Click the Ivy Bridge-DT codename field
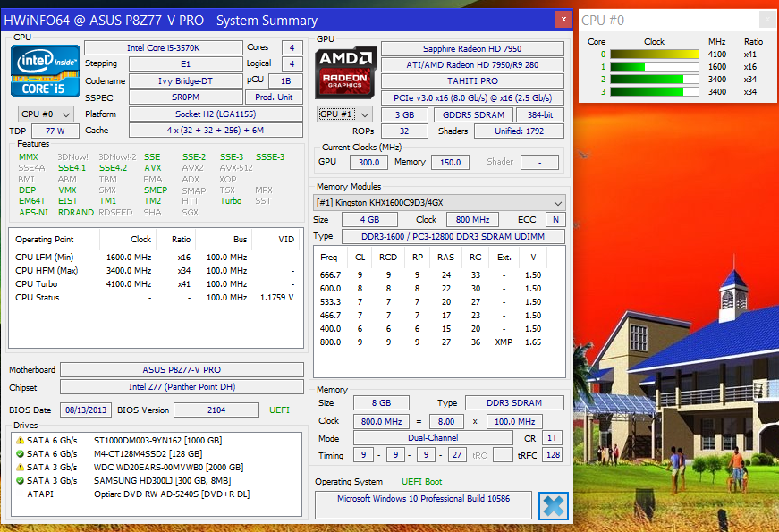Image resolution: width=779 pixels, height=532 pixels. pos(186,81)
